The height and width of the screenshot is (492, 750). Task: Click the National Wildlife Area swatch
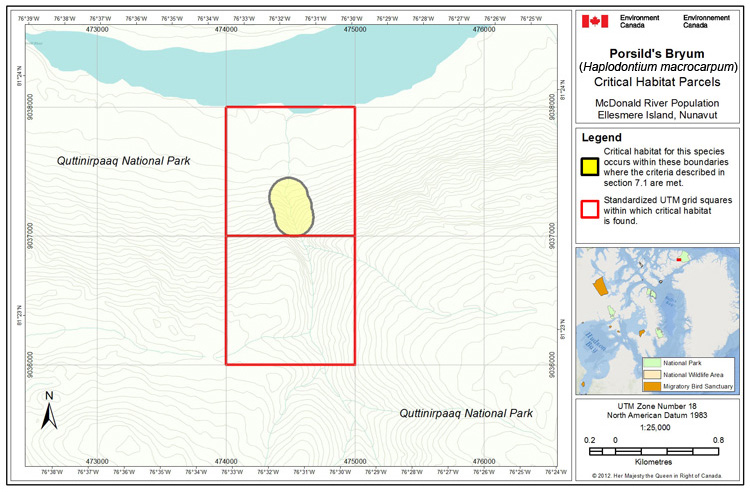(651, 374)
